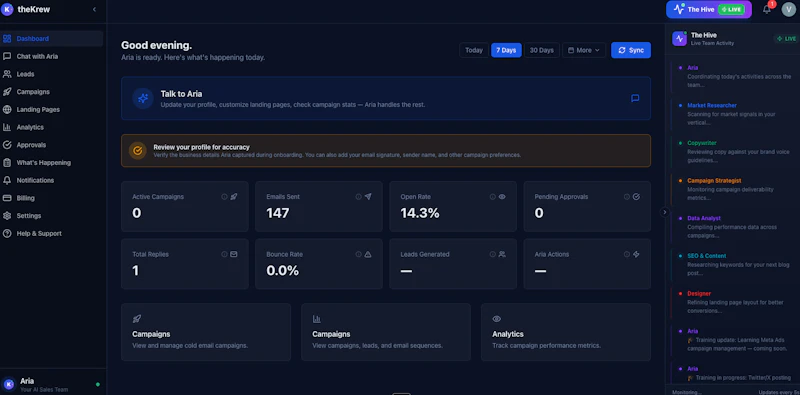
Task: Click the theKrew logo icon
Action: (7, 9)
